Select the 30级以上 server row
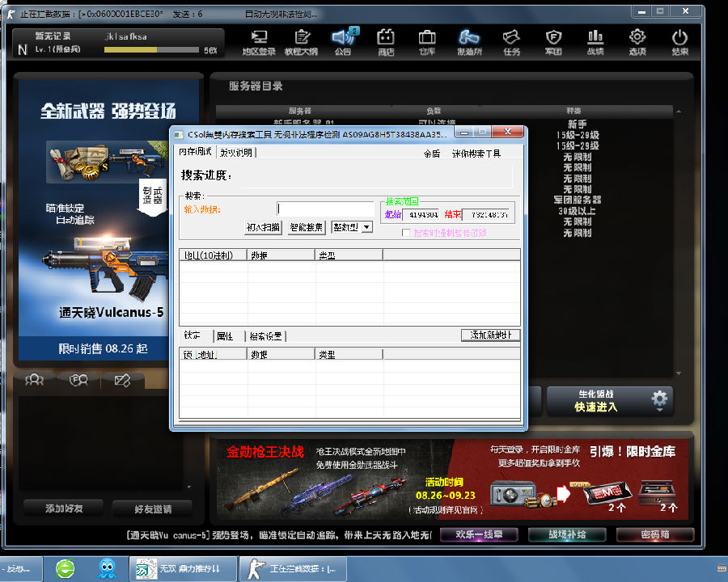728x582 pixels. coord(577,211)
